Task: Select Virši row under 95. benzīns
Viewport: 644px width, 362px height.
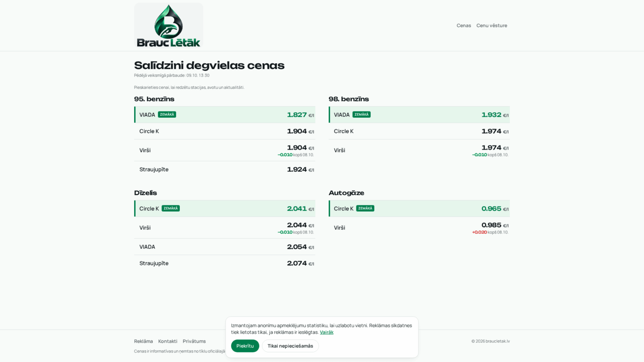Action: tap(225, 150)
